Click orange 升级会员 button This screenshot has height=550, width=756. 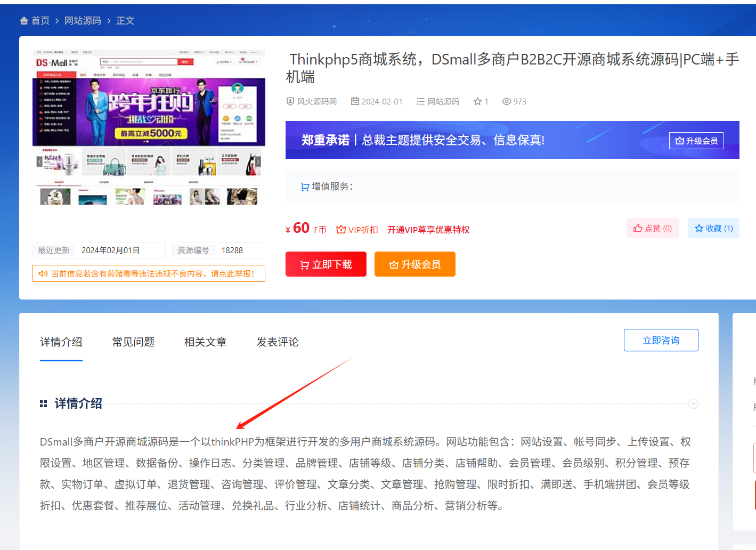tap(415, 264)
